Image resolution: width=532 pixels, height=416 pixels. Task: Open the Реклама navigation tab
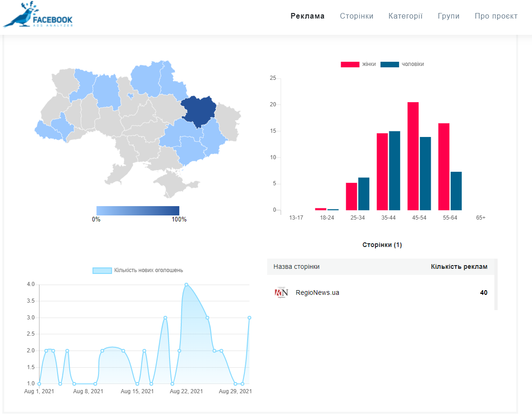[308, 16]
